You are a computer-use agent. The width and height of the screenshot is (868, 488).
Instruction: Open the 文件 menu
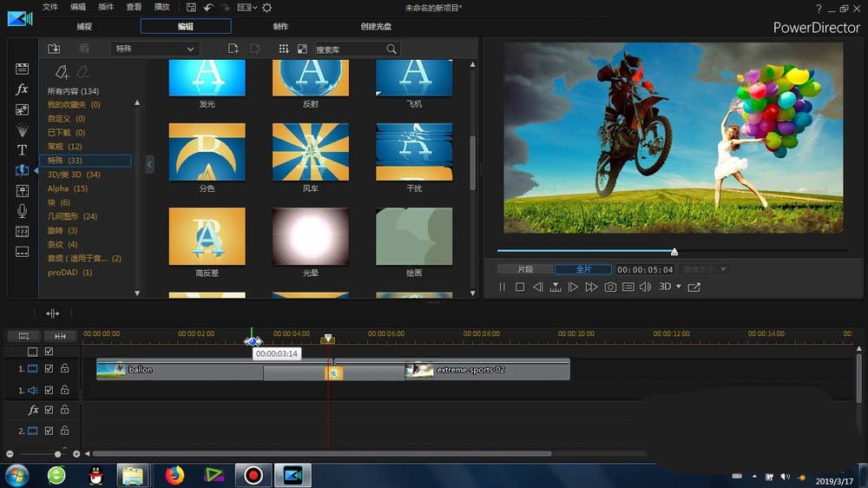click(49, 7)
